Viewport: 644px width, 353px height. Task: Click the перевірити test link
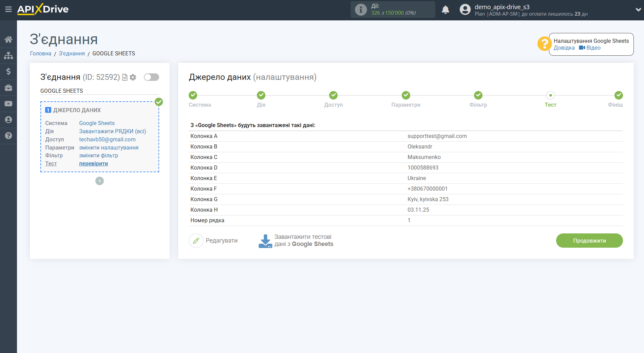[x=93, y=164]
